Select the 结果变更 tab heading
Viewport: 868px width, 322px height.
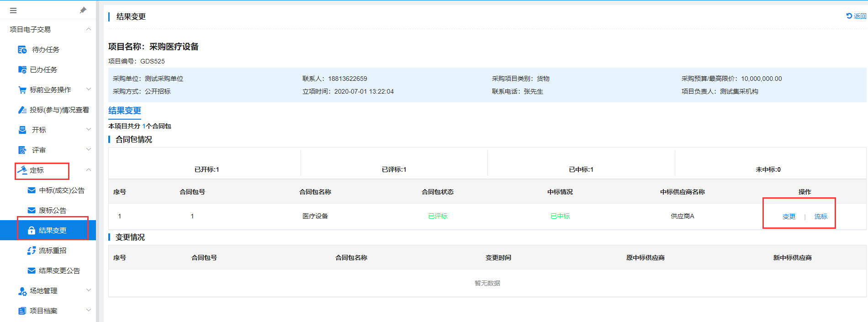(124, 111)
